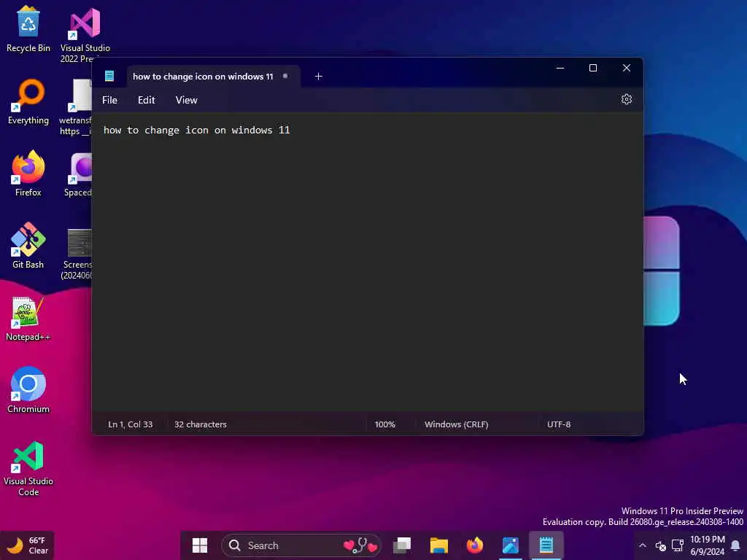Select Notepad++ desktop shortcut
The width and height of the screenshot is (747, 560).
click(28, 319)
